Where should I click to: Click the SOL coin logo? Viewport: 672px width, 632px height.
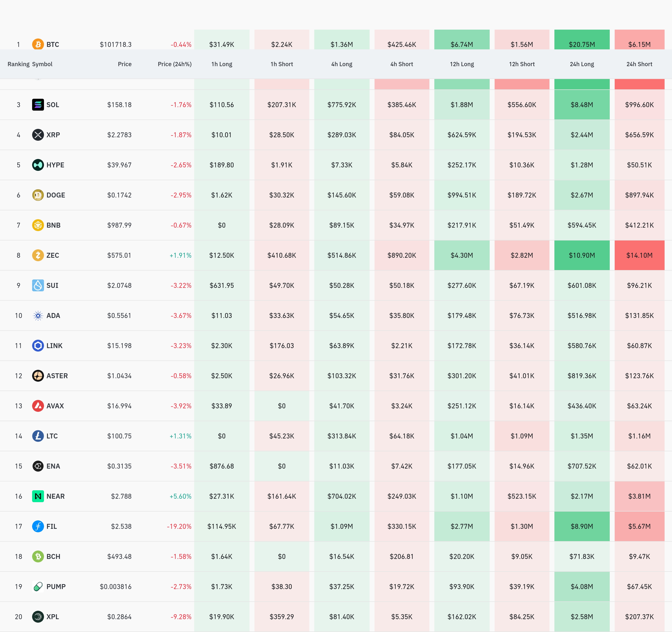(38, 105)
